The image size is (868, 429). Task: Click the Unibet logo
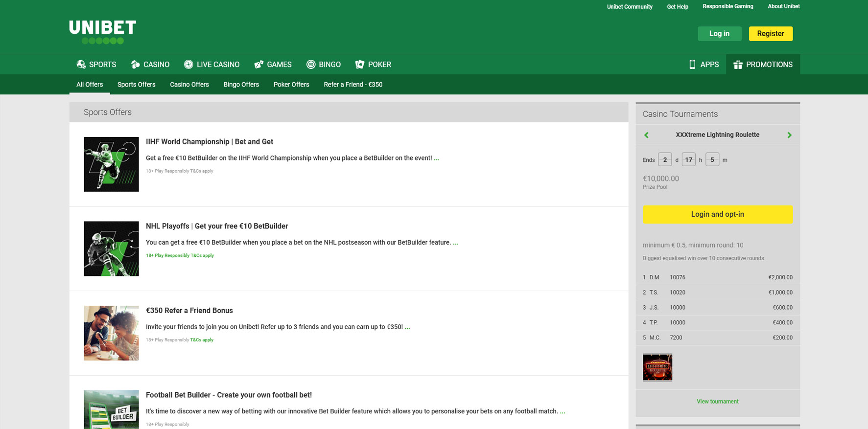(102, 32)
